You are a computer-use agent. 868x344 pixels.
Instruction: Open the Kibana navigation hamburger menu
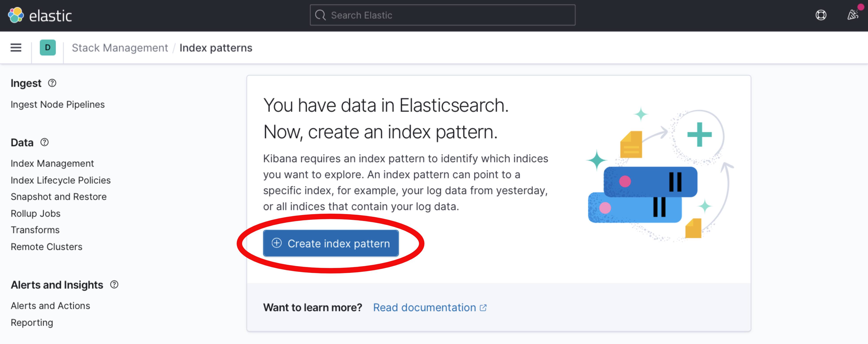tap(16, 48)
